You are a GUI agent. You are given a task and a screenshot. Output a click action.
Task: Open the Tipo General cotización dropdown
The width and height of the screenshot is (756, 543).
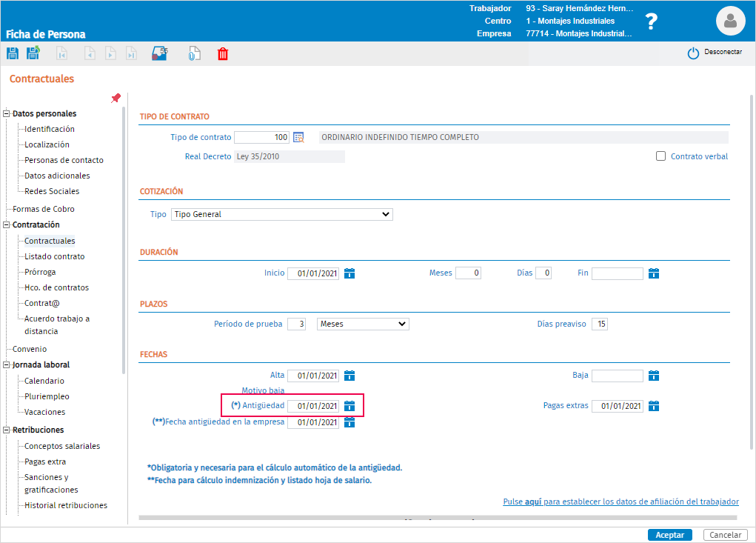click(x=282, y=214)
